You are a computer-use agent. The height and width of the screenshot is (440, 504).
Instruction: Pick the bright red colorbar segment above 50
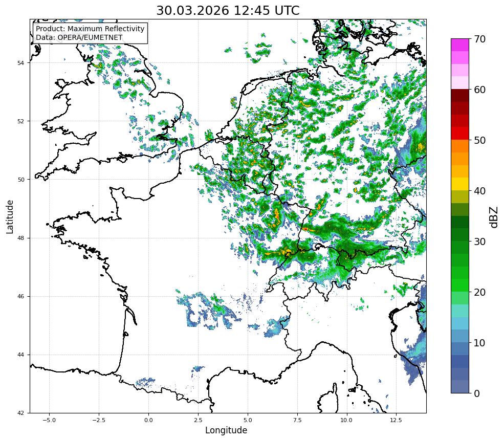460,134
